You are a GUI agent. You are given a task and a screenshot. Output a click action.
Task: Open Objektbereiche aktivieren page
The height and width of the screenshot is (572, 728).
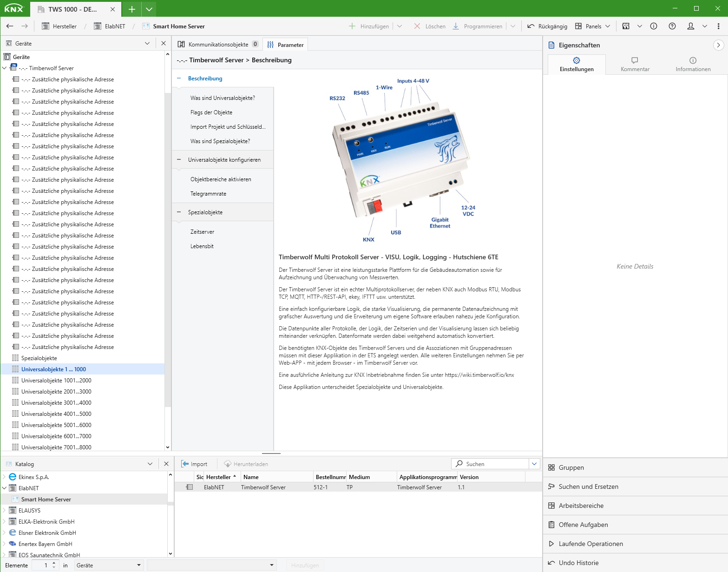[221, 179]
